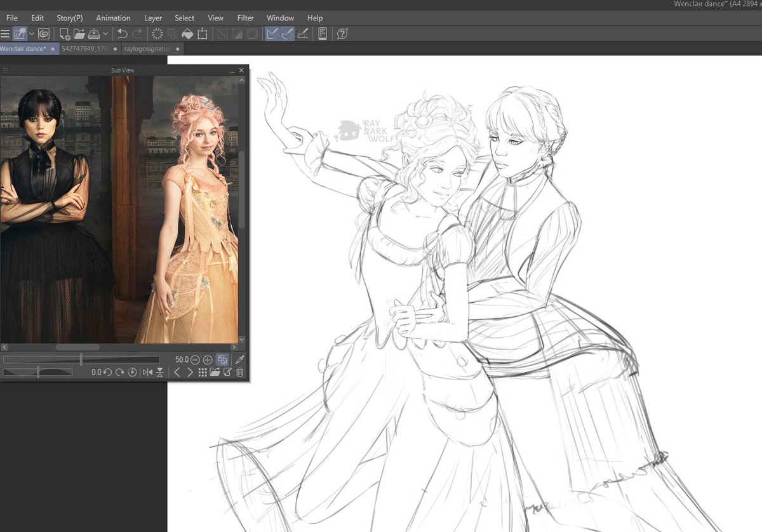Screen dimensions: 762x532
Task: Expand dropdown arrow beside tablet icon
Action: [x=32, y=34]
